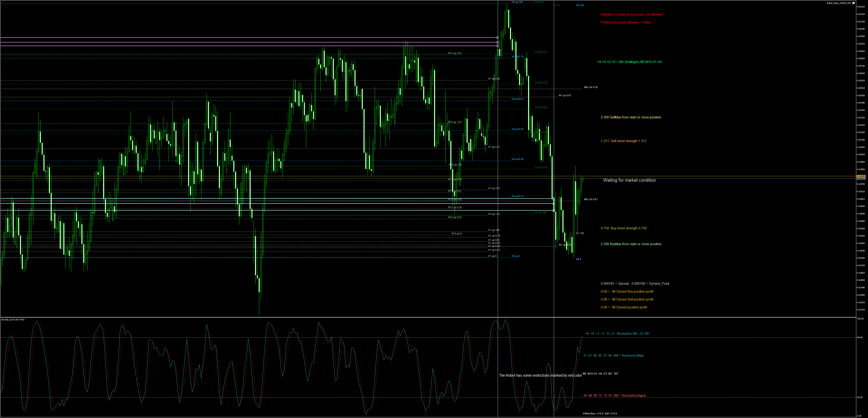Select the H4 up 0.50 level label
868x418 pixels.
pyautogui.click(x=518, y=129)
